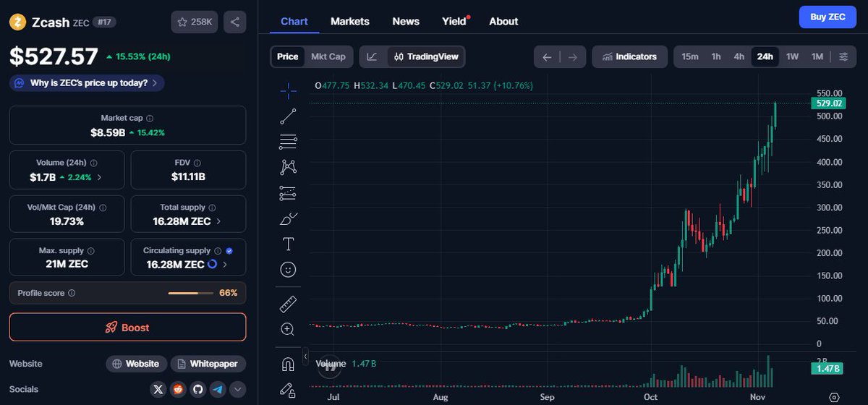The image size is (868, 405).
Task: Open the About tab
Action: coord(503,21)
